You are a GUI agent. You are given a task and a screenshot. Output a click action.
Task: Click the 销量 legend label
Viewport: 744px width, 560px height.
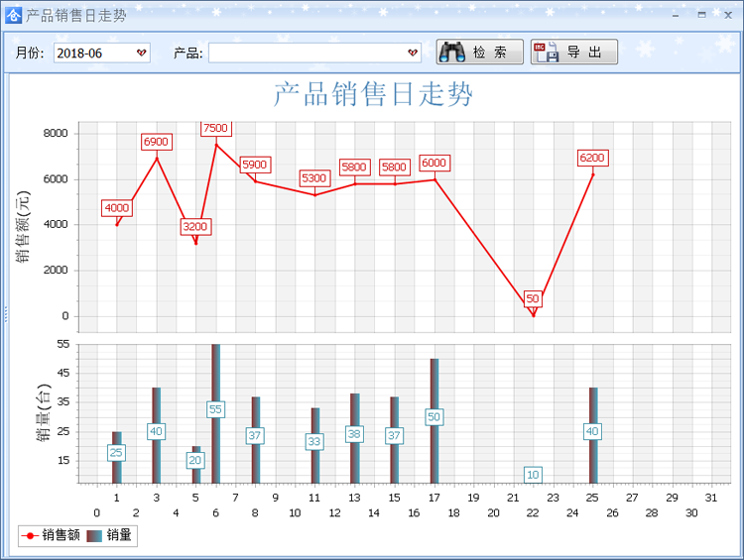[119, 535]
